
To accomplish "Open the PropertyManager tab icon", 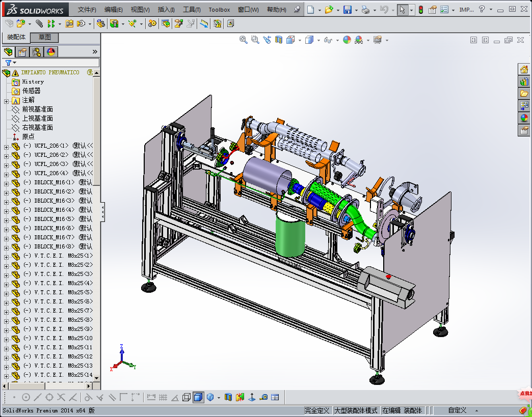I will click(x=22, y=52).
